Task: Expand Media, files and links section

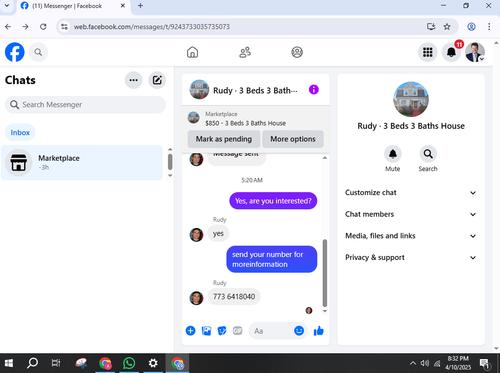Action: [411, 236]
